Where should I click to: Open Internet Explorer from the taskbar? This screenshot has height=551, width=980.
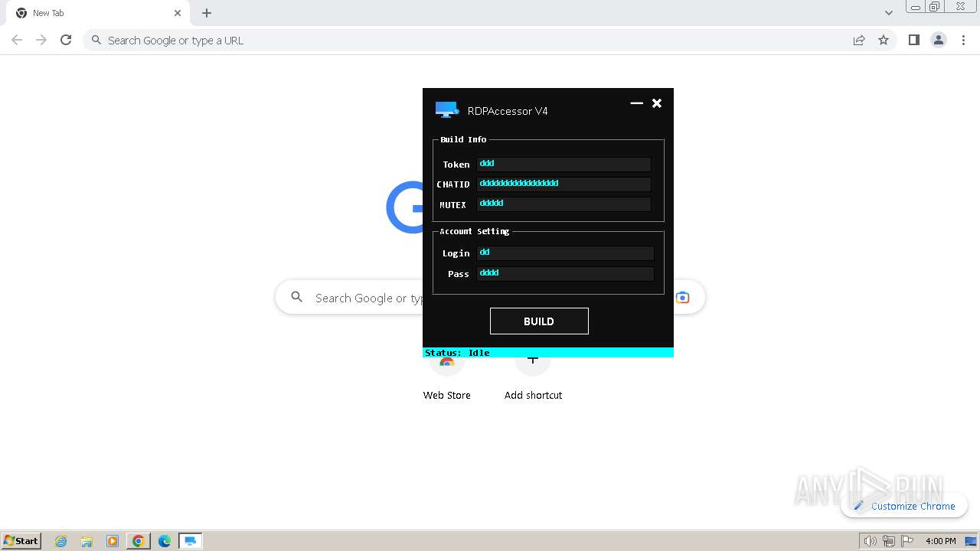[x=61, y=541]
